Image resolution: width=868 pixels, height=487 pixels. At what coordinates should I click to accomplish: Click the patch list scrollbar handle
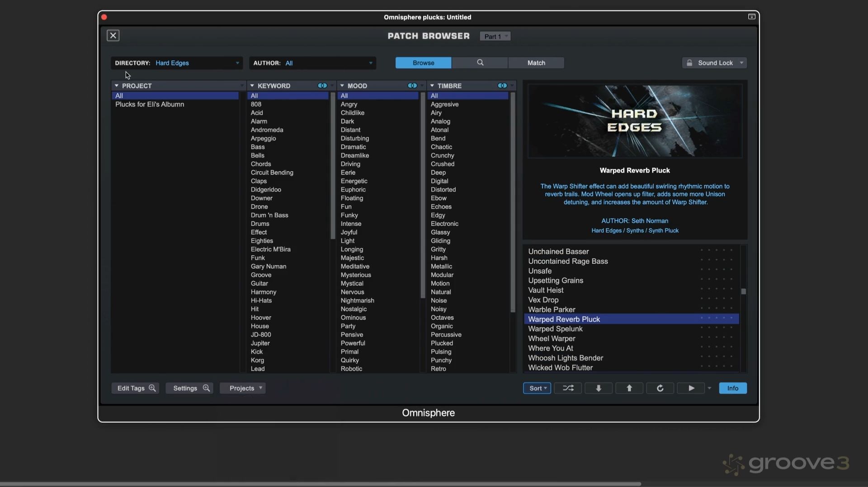[743, 291]
